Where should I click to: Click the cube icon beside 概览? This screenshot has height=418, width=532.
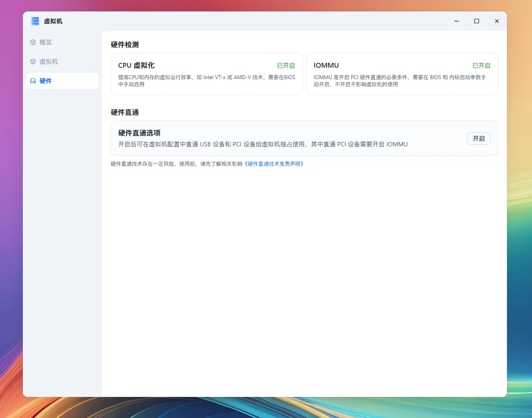click(33, 42)
